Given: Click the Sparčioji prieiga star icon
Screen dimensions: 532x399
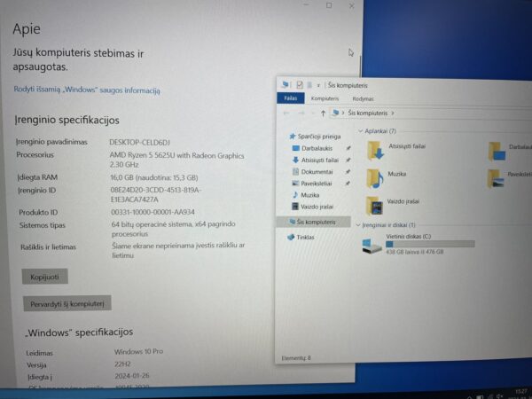Looking at the screenshot, I should tap(293, 137).
